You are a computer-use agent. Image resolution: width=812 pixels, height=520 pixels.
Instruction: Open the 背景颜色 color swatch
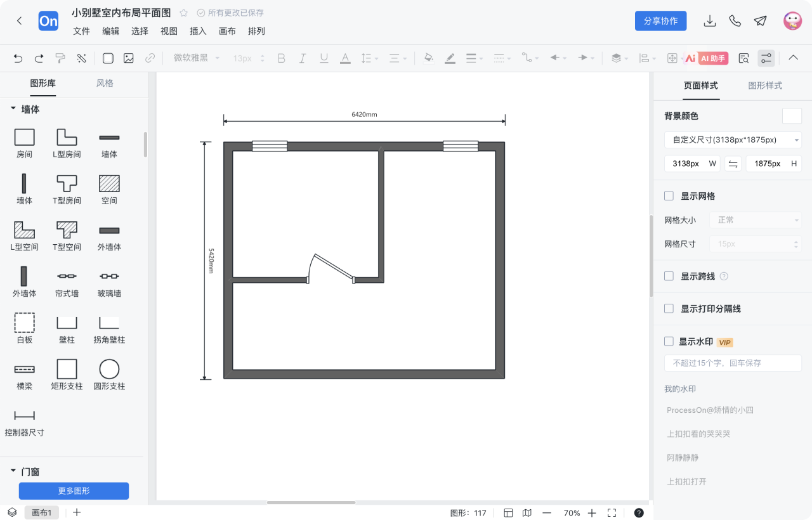click(x=792, y=116)
